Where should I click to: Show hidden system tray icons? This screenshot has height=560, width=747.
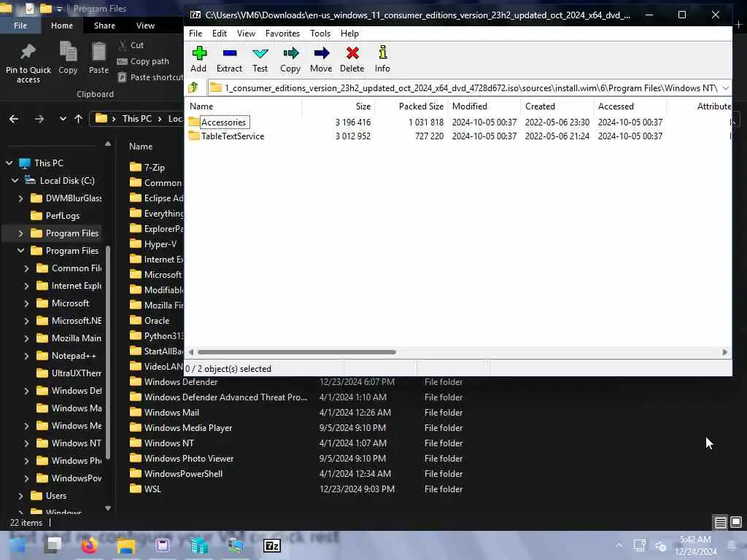point(619,545)
